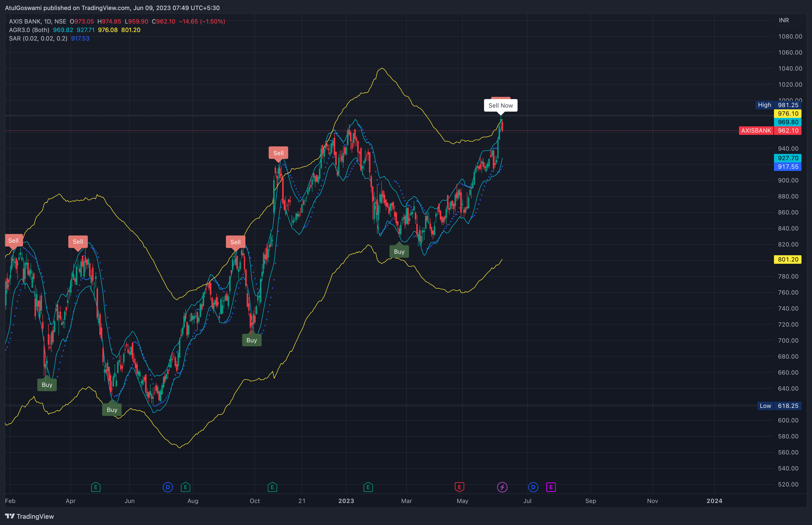Click the change value −14.65 (−1.50%)
Image resolution: width=812 pixels, height=525 pixels.
point(202,22)
